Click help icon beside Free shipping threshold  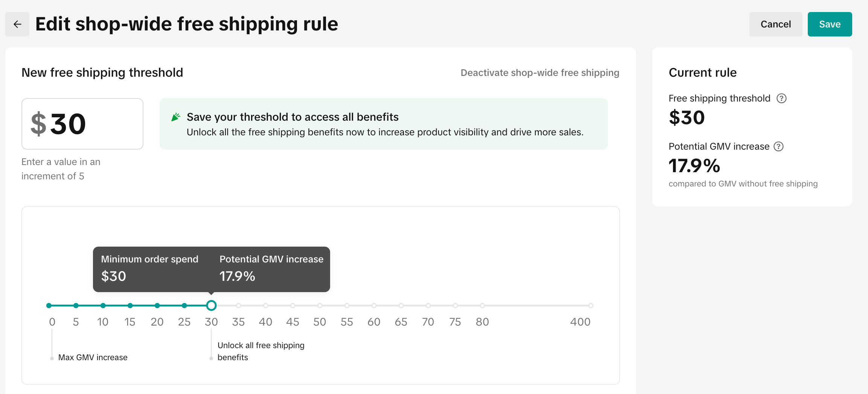781,98
